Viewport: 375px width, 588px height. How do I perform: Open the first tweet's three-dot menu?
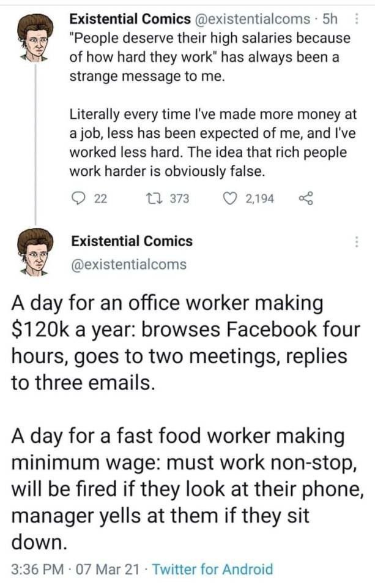tap(357, 21)
